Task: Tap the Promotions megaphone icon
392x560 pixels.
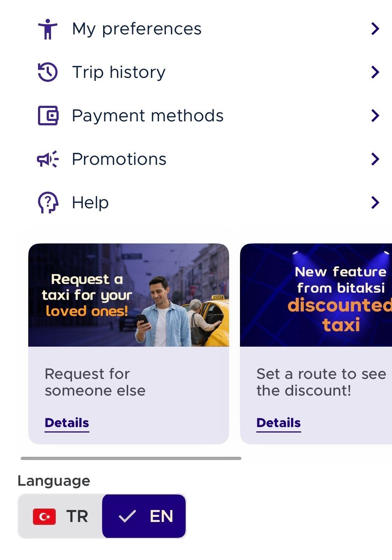Action: 47,159
